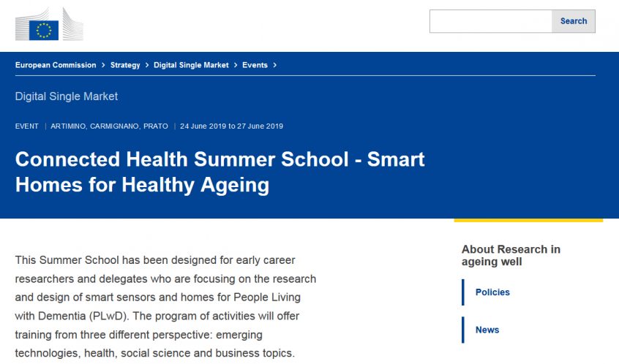Click the About Research in ageing well heading
Screen dimensions: 619x364
point(511,256)
